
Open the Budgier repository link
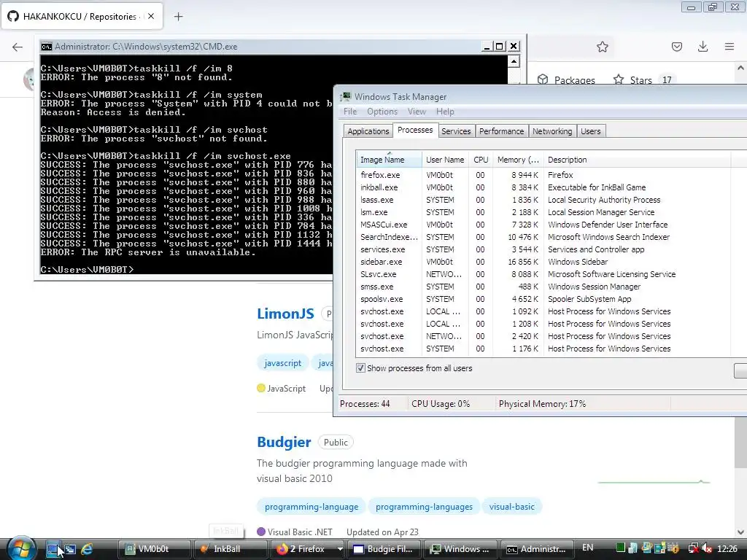[284, 443]
